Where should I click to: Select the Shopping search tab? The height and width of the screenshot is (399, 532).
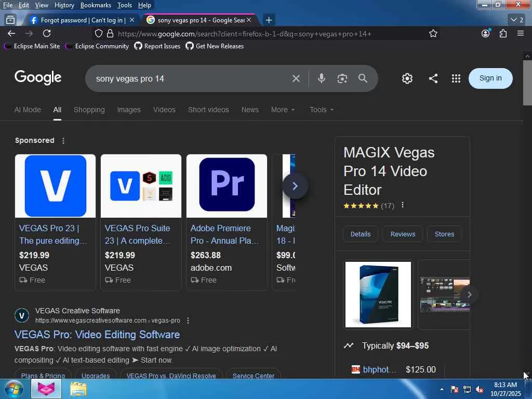[x=89, y=110]
